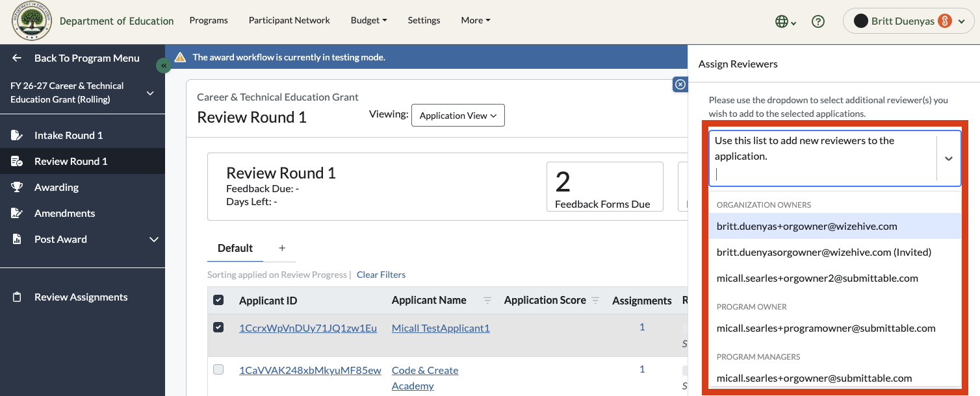Viewport: 980px width, 396px height.
Task: Uncheck the Micall TestApplicant1 row checkbox
Action: [218, 327]
